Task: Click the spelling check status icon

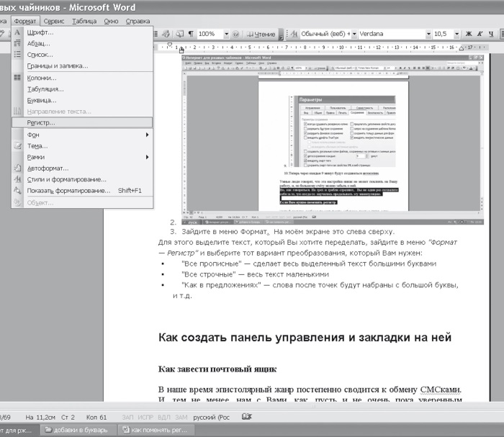Action: (246, 417)
